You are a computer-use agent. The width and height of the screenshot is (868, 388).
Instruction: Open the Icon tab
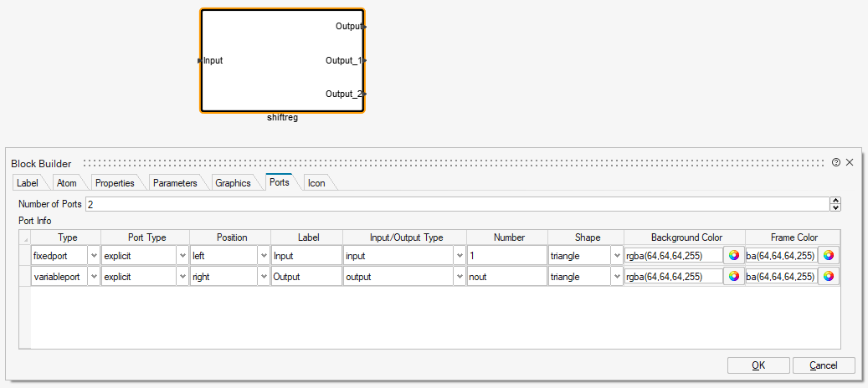pos(316,183)
